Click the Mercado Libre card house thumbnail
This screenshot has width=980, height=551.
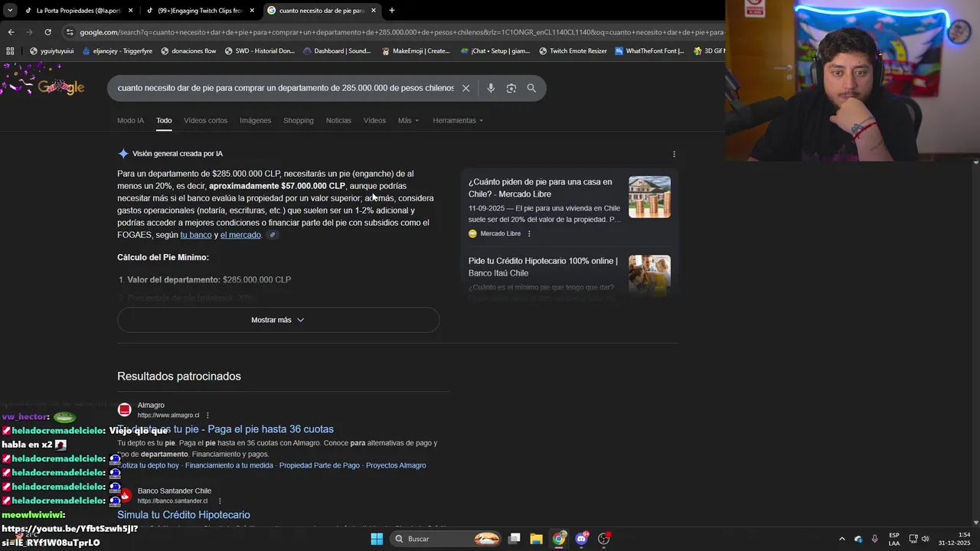[649, 197]
